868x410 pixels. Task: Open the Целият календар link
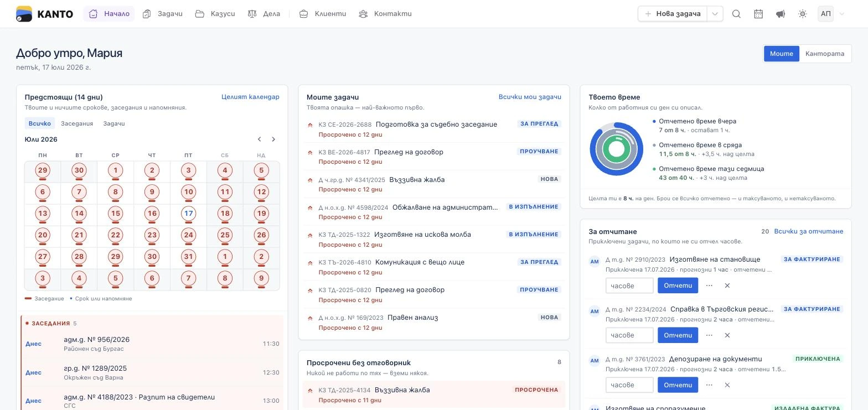[250, 97]
